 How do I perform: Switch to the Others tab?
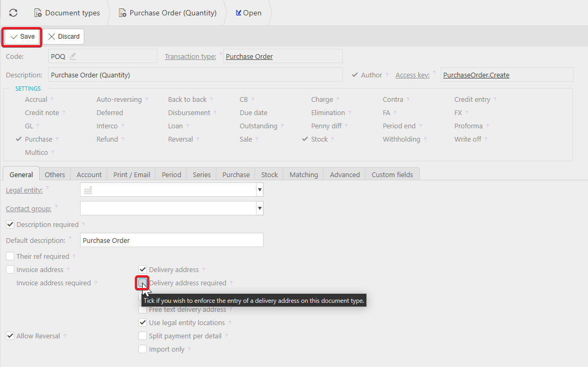click(55, 174)
